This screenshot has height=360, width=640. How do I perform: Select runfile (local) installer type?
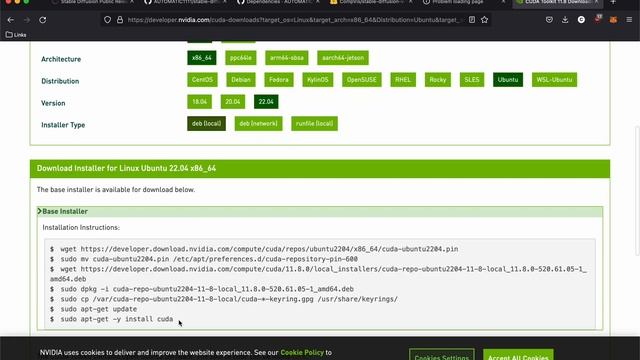point(314,124)
